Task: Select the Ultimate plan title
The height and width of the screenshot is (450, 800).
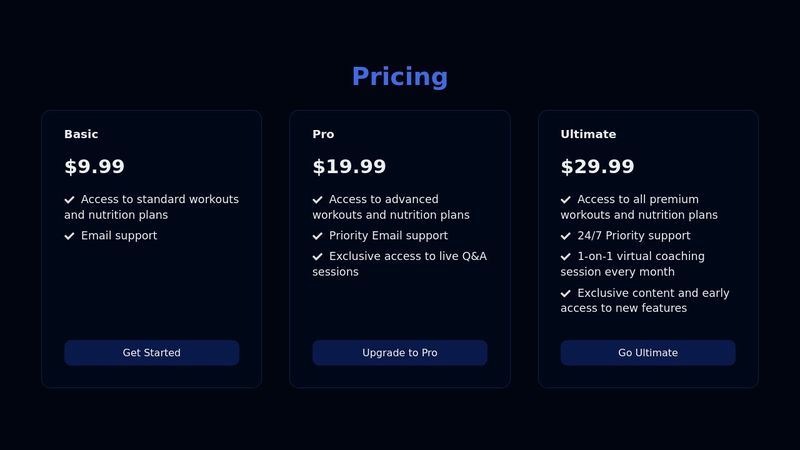Action: point(588,134)
